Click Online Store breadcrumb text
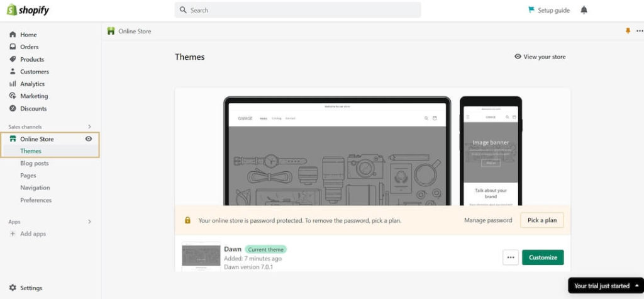Screen dimensions: 644x299 [135, 31]
